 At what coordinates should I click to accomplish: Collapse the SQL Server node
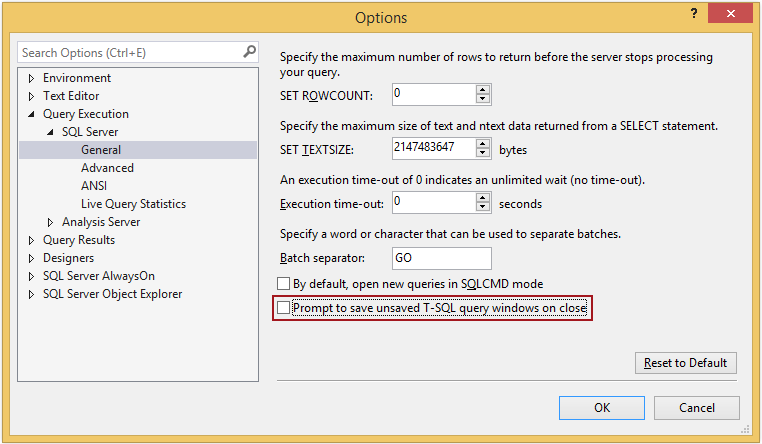point(51,132)
